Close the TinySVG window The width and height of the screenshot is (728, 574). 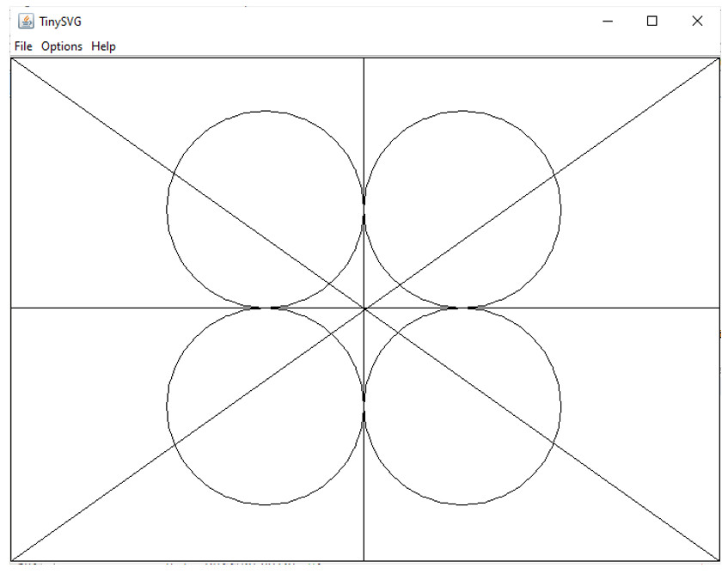pyautogui.click(x=697, y=21)
